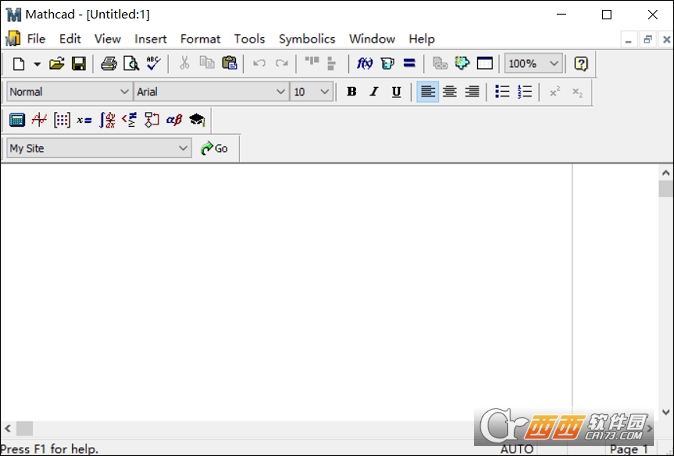Viewport: 674px width, 456px height.
Task: Click the Insert Hyperlink icon
Action: coord(440,64)
